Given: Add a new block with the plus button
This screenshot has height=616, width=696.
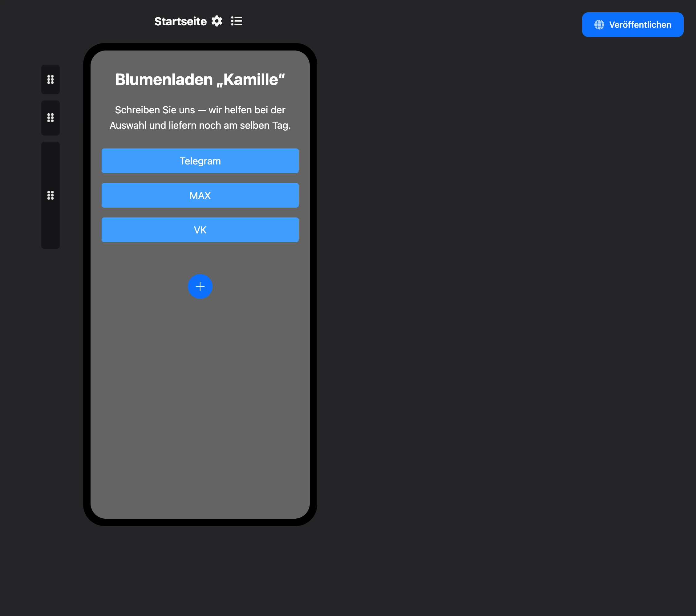Looking at the screenshot, I should tap(200, 286).
